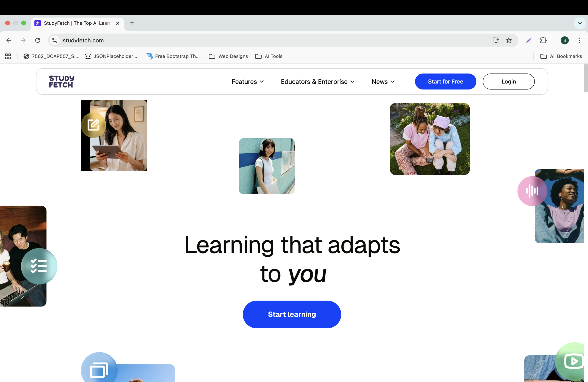Open the Web Designs bookmarks folder
This screenshot has height=382, width=588.
coord(228,56)
